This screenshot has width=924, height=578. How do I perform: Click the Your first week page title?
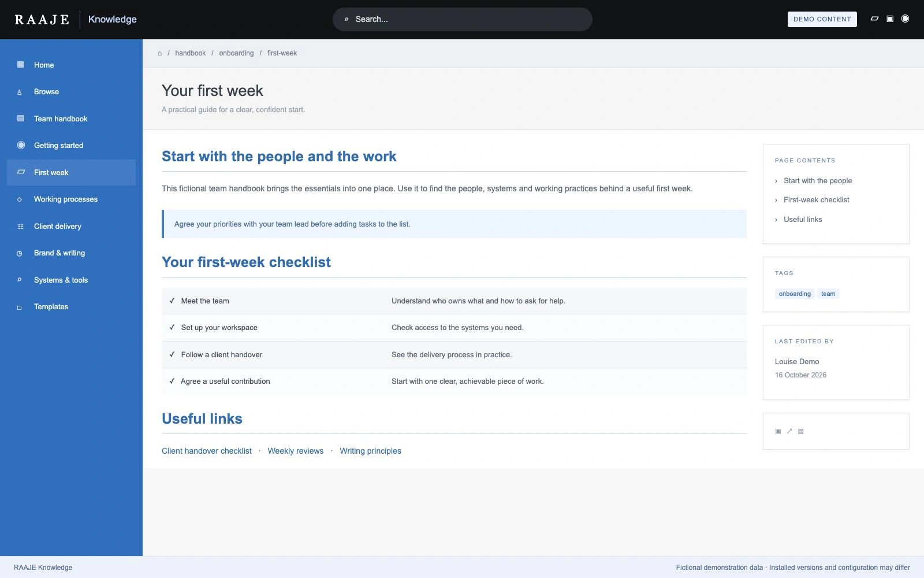(x=213, y=91)
